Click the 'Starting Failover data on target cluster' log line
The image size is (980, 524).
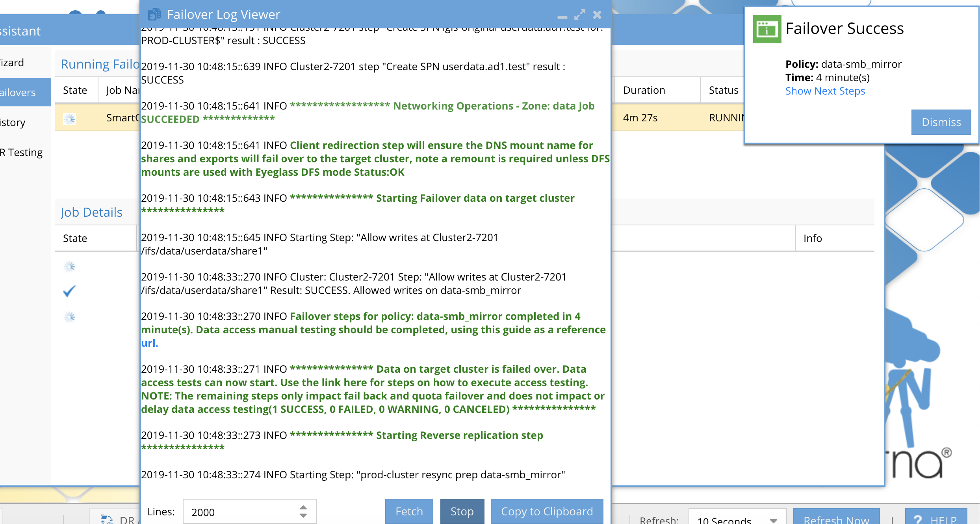coord(358,204)
